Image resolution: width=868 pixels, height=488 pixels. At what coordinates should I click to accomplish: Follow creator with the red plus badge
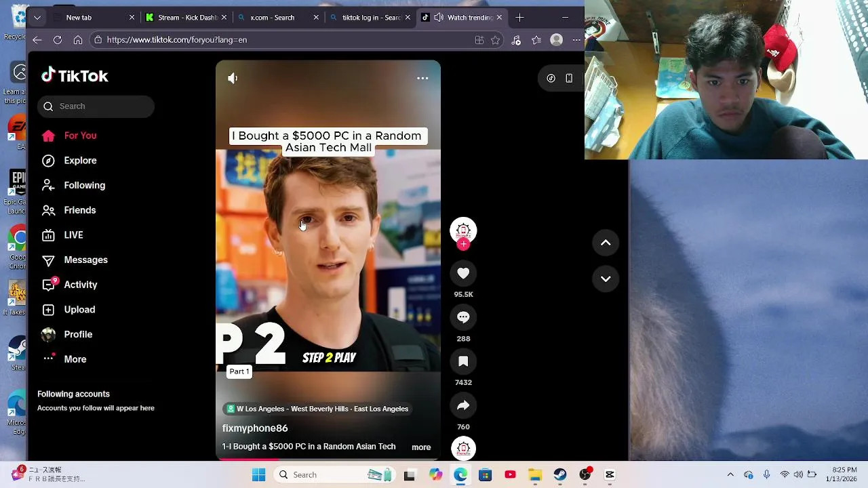pyautogui.click(x=463, y=244)
